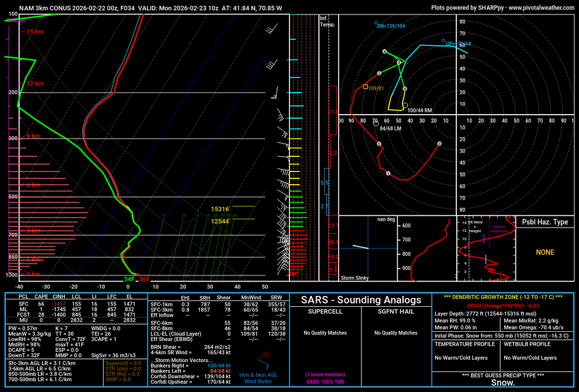Click the Psbl Haz. Type header
579x392 pixels.
click(545, 222)
